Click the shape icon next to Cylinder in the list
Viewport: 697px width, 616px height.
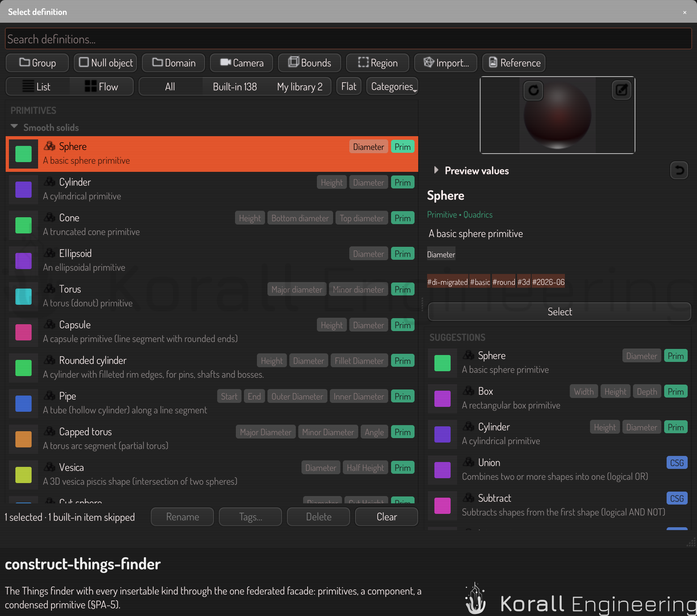(49, 182)
